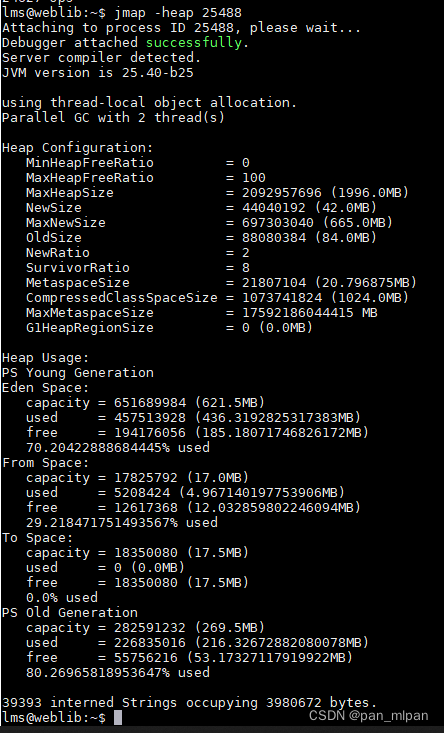The image size is (444, 733).
Task: Click the CompressedClassSpaceSize line
Action: pos(217,297)
